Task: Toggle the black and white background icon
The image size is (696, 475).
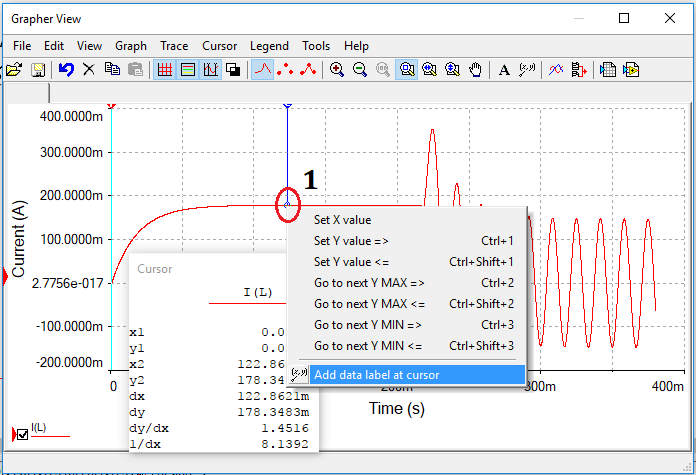Action: pyautogui.click(x=233, y=70)
